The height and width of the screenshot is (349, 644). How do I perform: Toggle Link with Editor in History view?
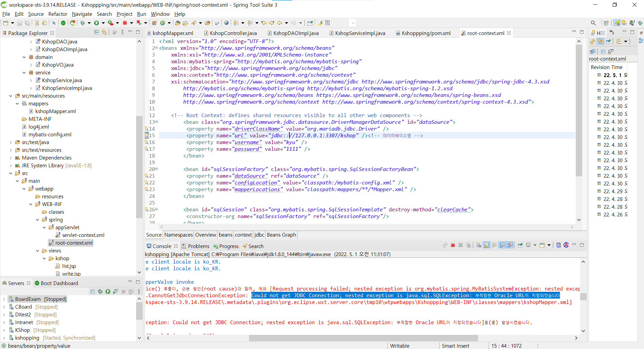(x=600, y=41)
